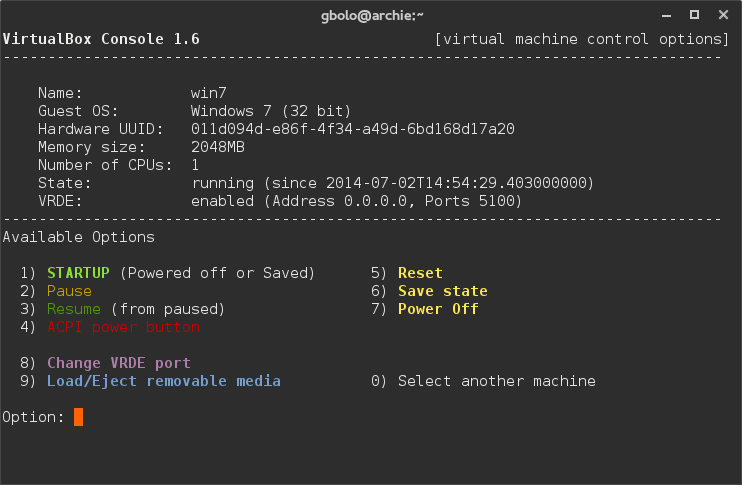Click the Reset option text
Viewport: 742px width, 485px height.
pos(420,273)
